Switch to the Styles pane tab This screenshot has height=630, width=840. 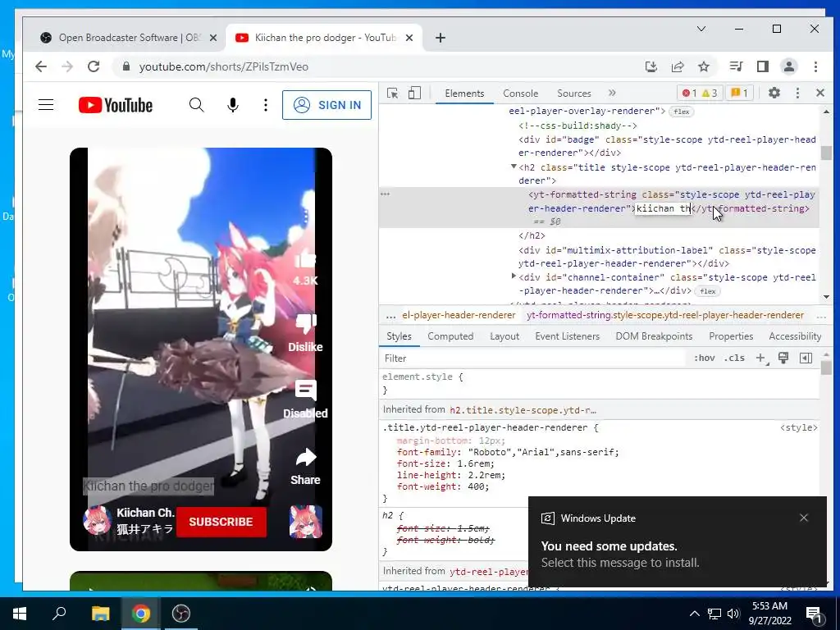[399, 336]
